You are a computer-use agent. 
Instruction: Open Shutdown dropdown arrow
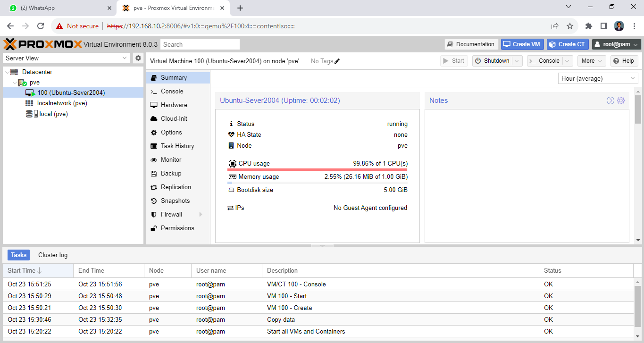tap(518, 61)
